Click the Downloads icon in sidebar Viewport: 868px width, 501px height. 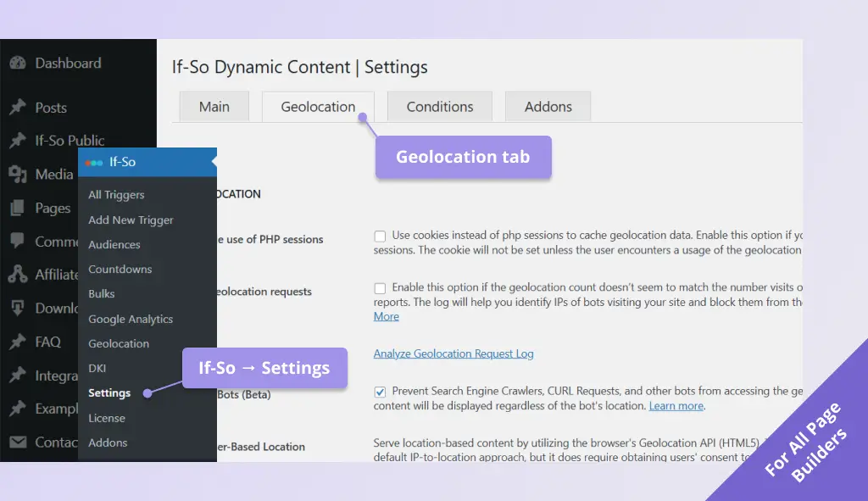[18, 309]
